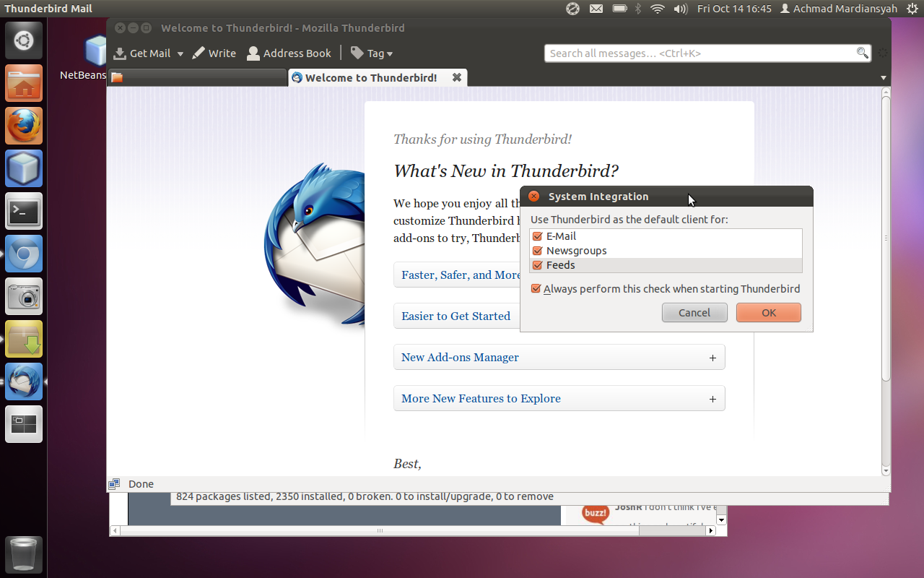The width and height of the screenshot is (924, 578).
Task: Click OK in System Integration dialog
Action: 769,313
